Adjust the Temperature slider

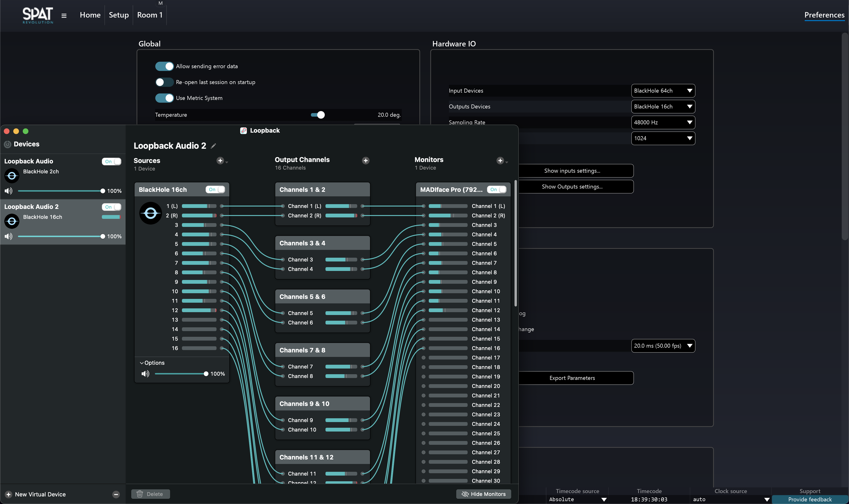[321, 115]
